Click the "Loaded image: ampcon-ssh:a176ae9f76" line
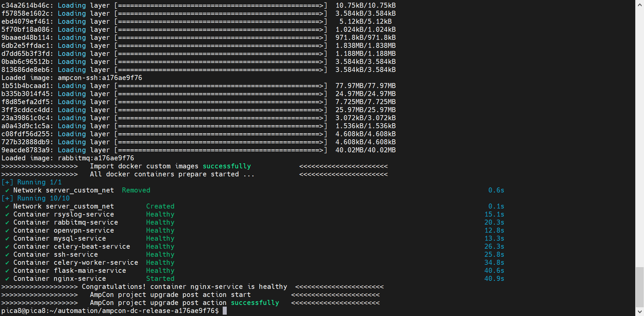The height and width of the screenshot is (316, 644). (x=71, y=78)
